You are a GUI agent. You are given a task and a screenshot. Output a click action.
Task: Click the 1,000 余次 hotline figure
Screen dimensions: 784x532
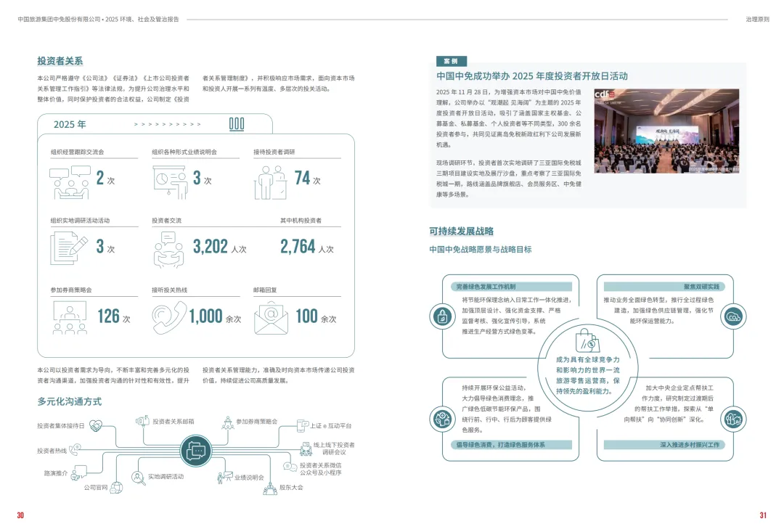point(215,316)
